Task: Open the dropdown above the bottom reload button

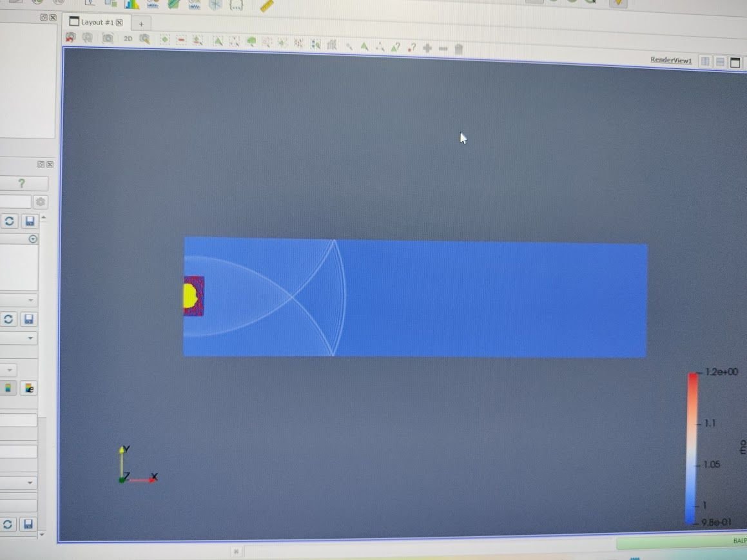Action: coord(19,483)
